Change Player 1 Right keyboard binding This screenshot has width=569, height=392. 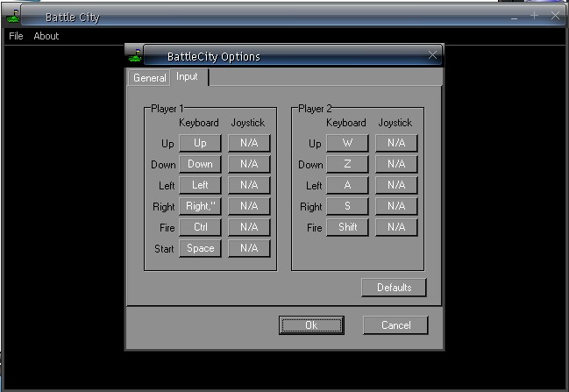pyautogui.click(x=200, y=206)
